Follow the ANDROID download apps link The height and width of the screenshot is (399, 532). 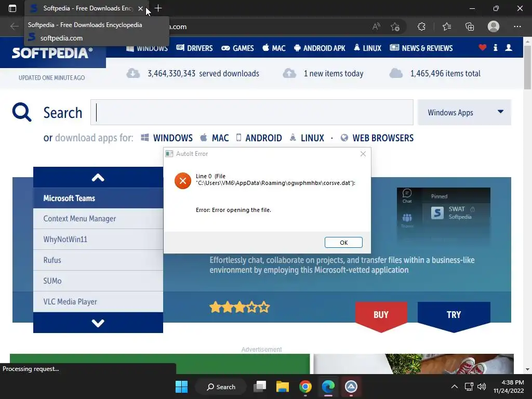click(259, 138)
